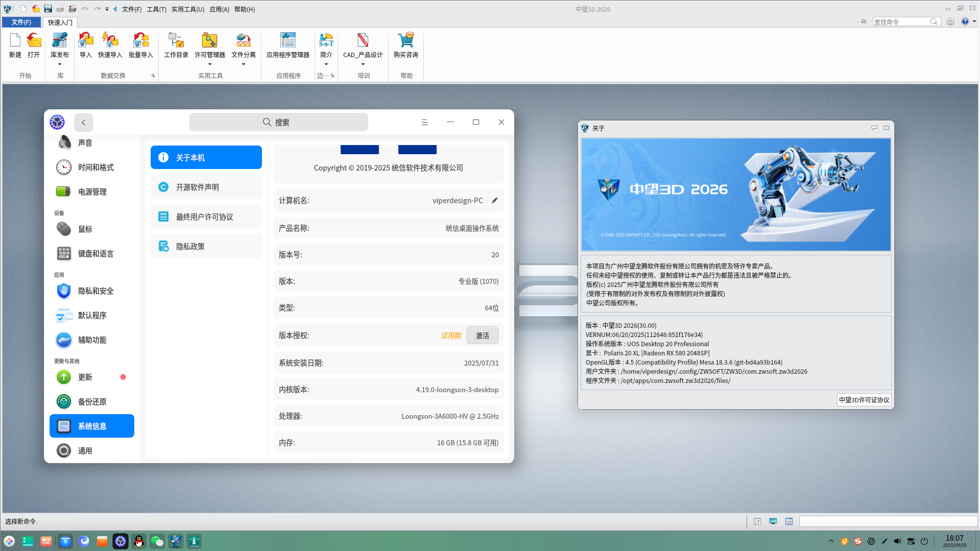Open the 实用工具(U) menu
Screen dimensions: 980x551
[188, 9]
